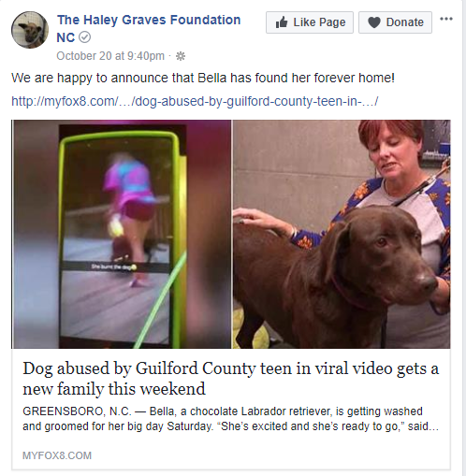Open the post privacy gear icon
466x476 pixels.
(181, 56)
